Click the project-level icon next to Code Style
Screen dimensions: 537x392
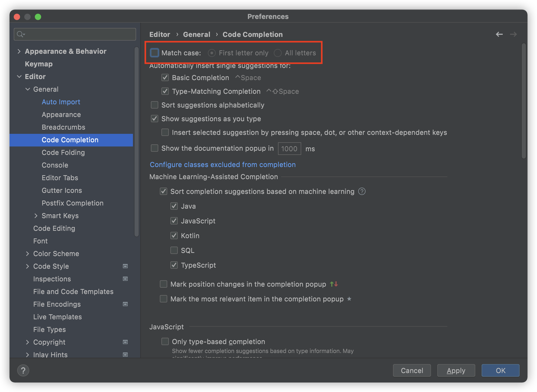(125, 266)
